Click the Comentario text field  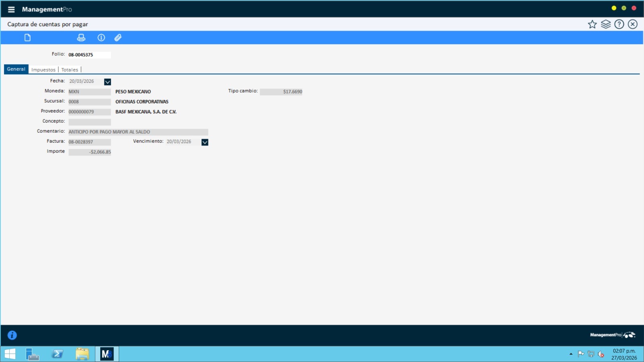(138, 132)
